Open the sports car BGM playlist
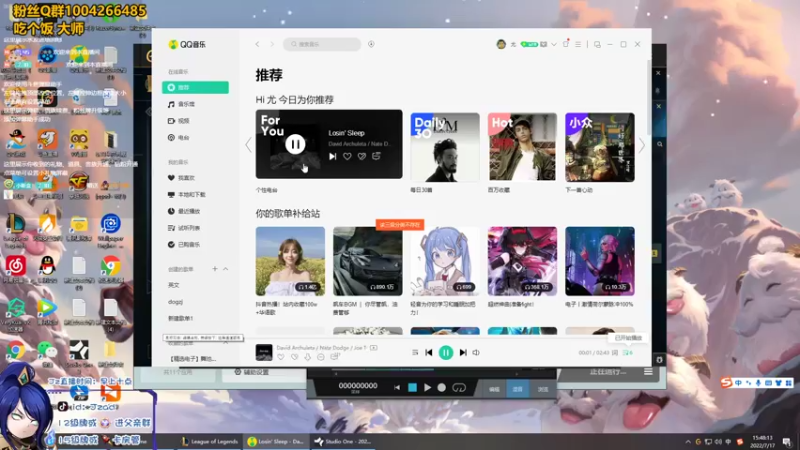Screen dimensions: 800x450 [x=368, y=261]
